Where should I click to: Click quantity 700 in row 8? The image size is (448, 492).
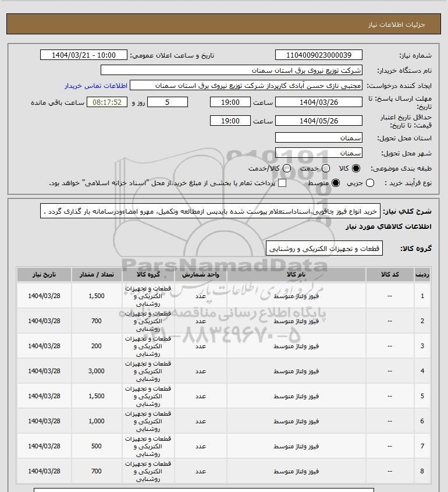[x=97, y=471]
